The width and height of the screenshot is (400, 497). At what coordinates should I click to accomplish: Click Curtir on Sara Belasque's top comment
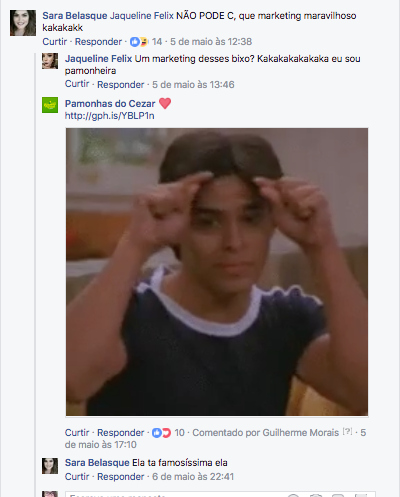(x=54, y=42)
